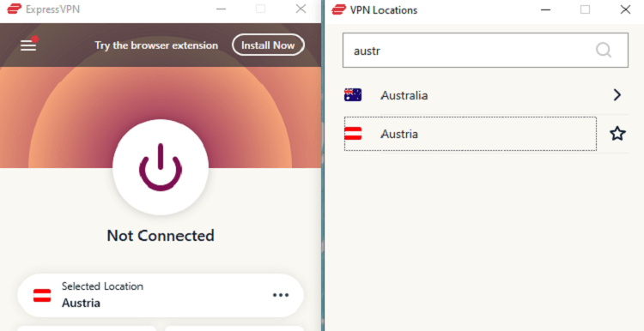Open the ExpressVPN hamburger menu
Viewport: 644px width, 331px height.
coord(28,45)
